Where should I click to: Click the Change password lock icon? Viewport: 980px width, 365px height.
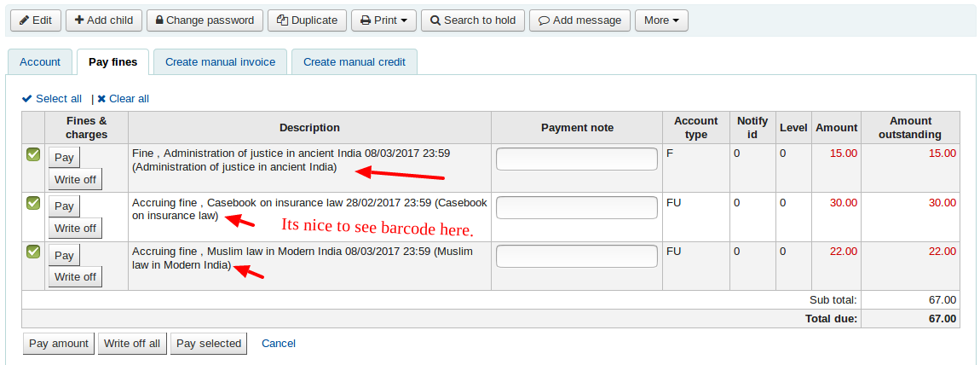[x=159, y=20]
